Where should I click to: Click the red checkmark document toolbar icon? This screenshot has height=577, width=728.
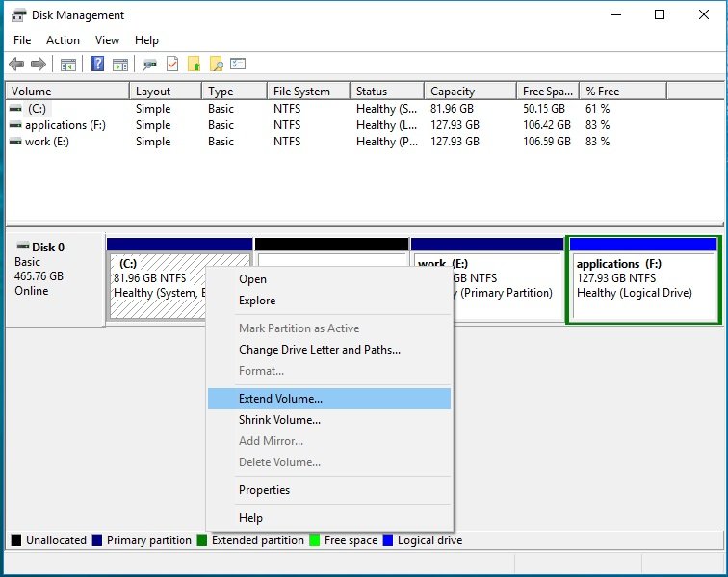172,64
